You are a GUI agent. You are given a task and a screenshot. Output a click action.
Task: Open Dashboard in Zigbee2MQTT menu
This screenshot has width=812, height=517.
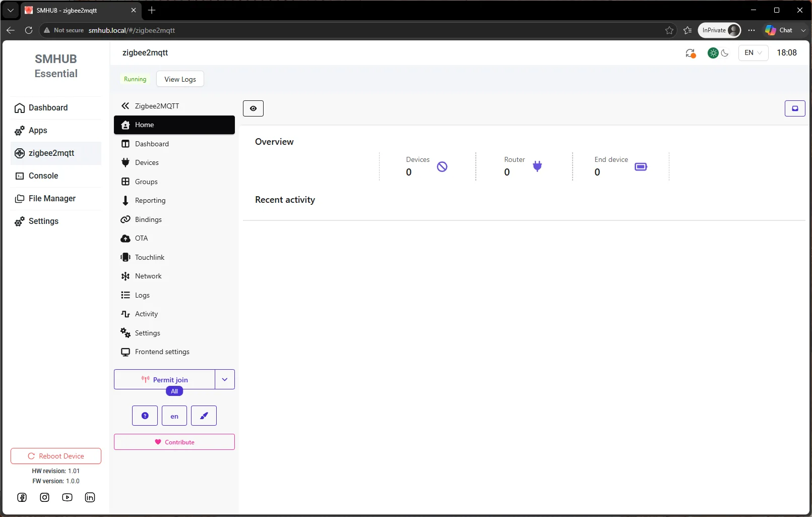coord(174,144)
